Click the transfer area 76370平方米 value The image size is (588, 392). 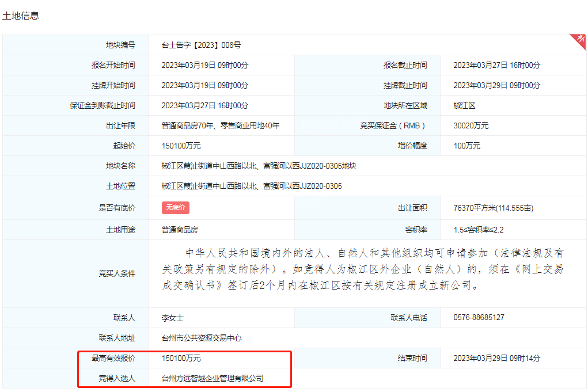489,208
